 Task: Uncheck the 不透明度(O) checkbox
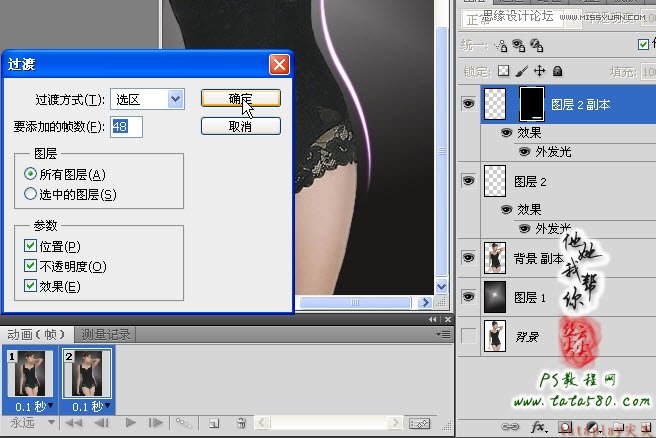[x=29, y=266]
